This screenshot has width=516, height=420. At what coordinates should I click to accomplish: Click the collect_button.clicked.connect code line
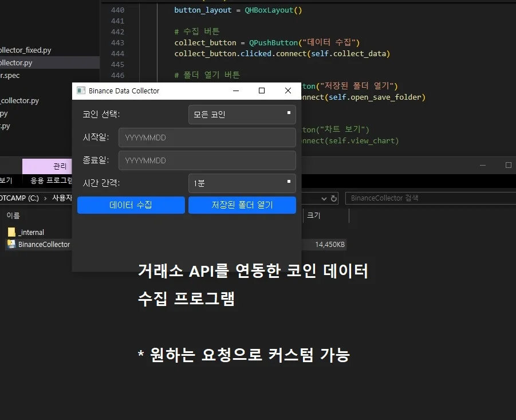coord(282,54)
